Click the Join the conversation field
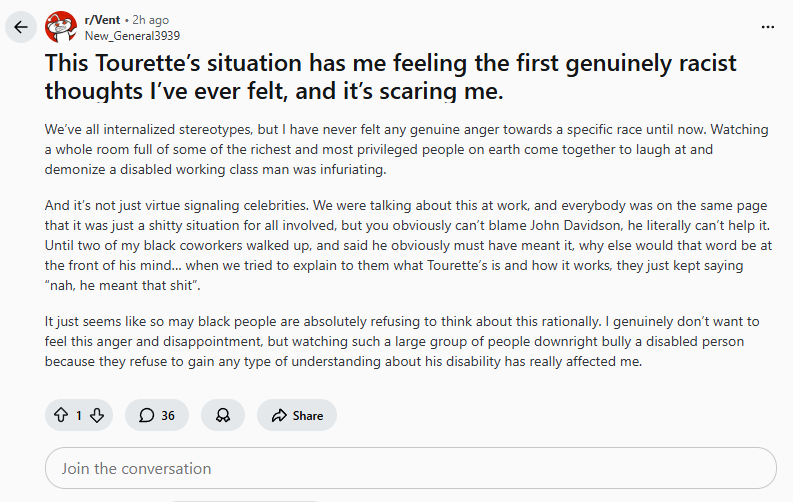 [x=411, y=468]
